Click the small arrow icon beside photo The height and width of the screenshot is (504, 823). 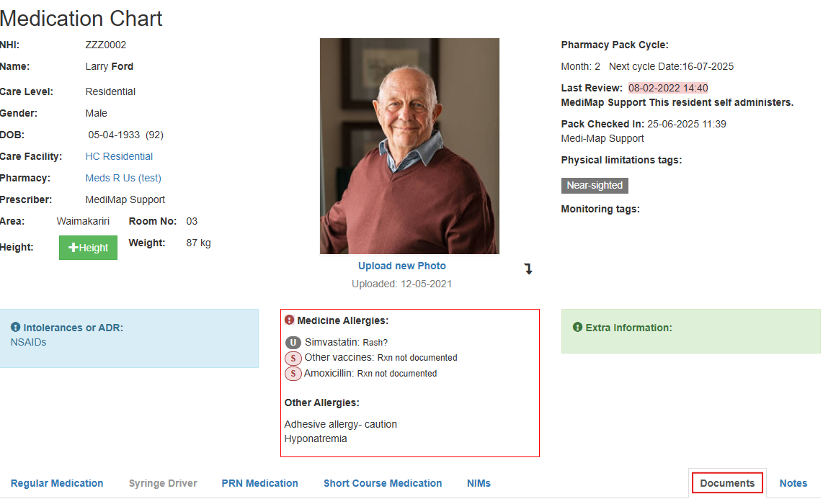528,269
